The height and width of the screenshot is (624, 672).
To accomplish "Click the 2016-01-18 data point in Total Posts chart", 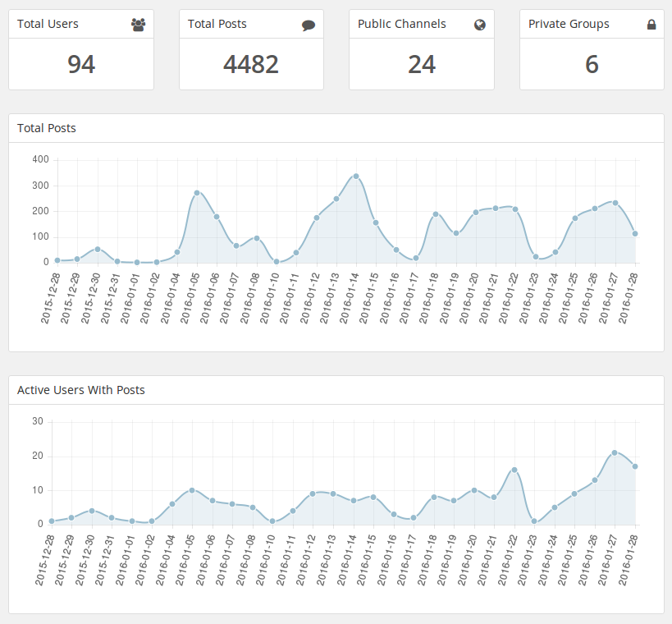I will coord(436,214).
